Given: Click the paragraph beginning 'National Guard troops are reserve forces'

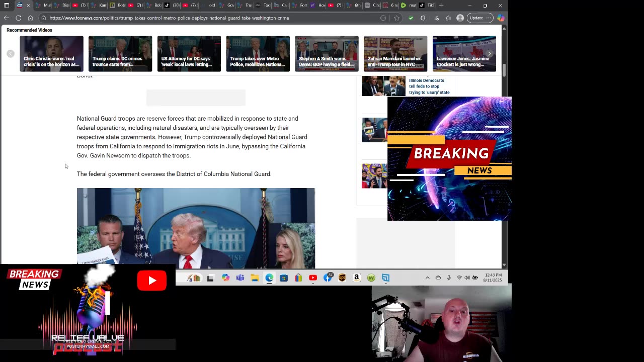Looking at the screenshot, I should click(192, 137).
